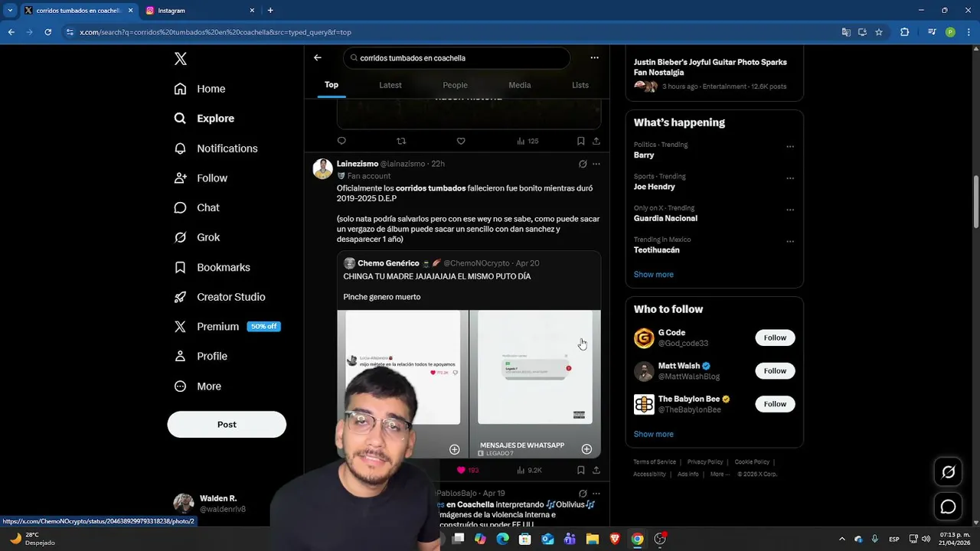This screenshot has height=551, width=980.
Task: Show more under Who to follow
Action: point(654,434)
